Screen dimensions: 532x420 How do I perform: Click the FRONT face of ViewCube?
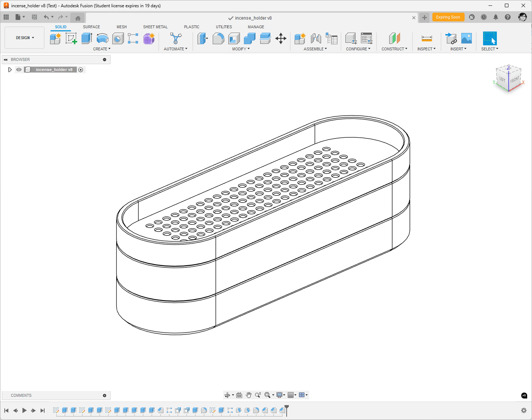click(515, 80)
